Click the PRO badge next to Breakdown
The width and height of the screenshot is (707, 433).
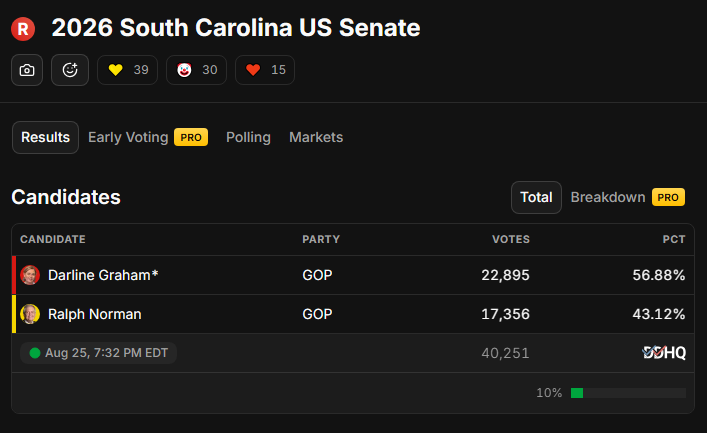click(x=668, y=198)
